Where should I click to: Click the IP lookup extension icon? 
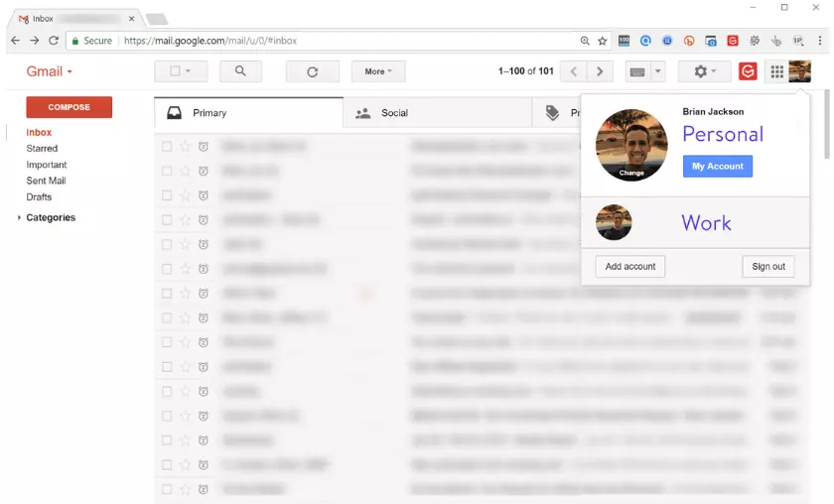(x=798, y=41)
